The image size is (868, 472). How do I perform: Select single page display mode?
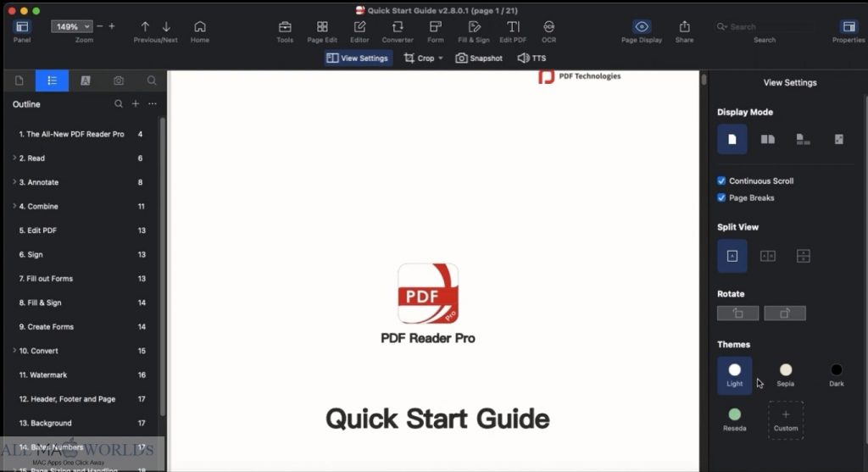[732, 139]
